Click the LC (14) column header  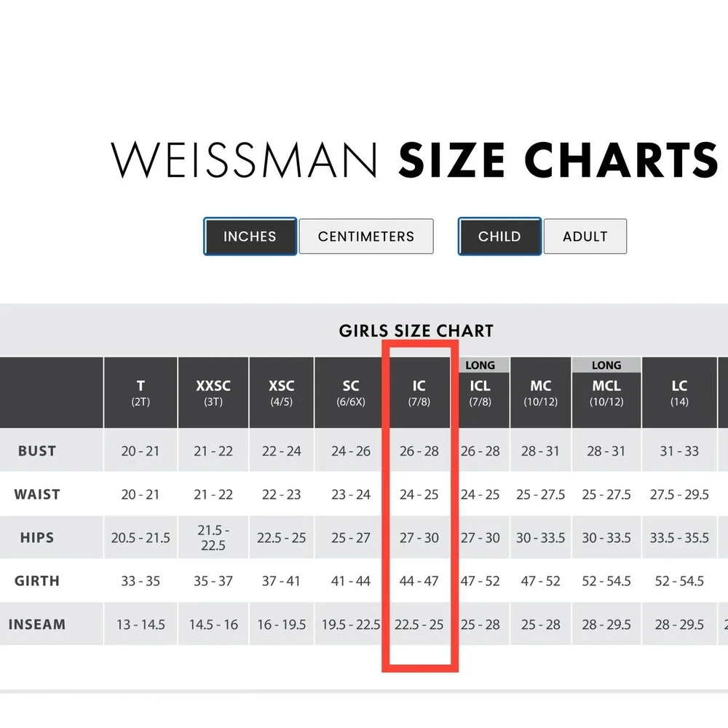(x=679, y=393)
